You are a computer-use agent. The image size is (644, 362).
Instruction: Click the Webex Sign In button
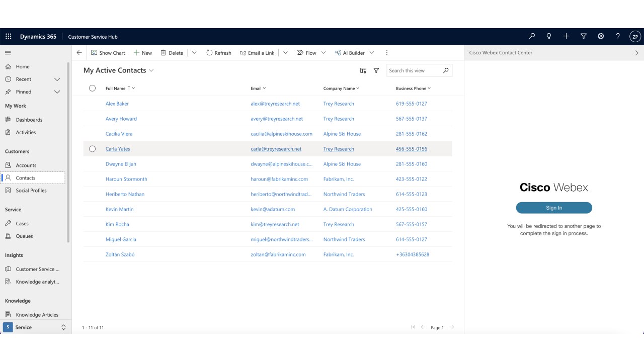click(x=554, y=208)
